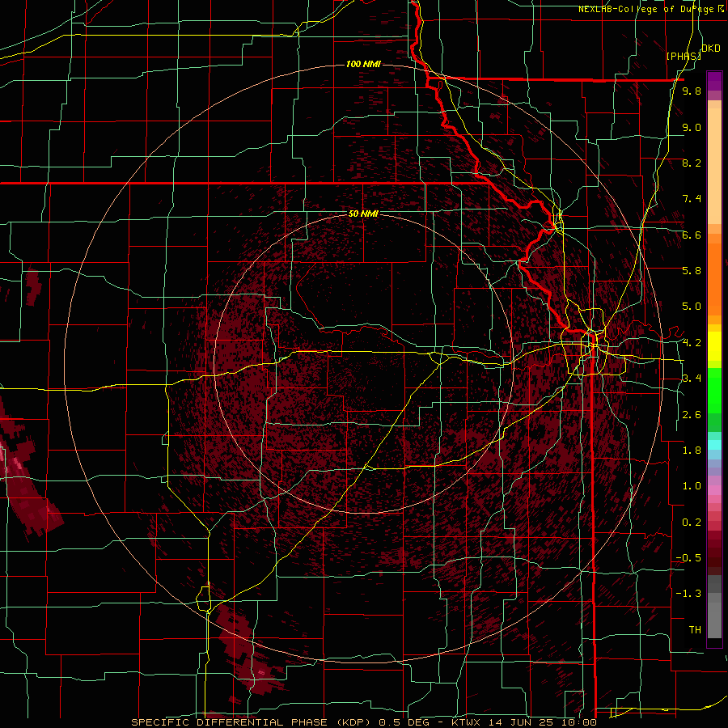Viewport: 728px width, 728px height.
Task: Click the 4.2 value on the color scale
Action: [692, 343]
